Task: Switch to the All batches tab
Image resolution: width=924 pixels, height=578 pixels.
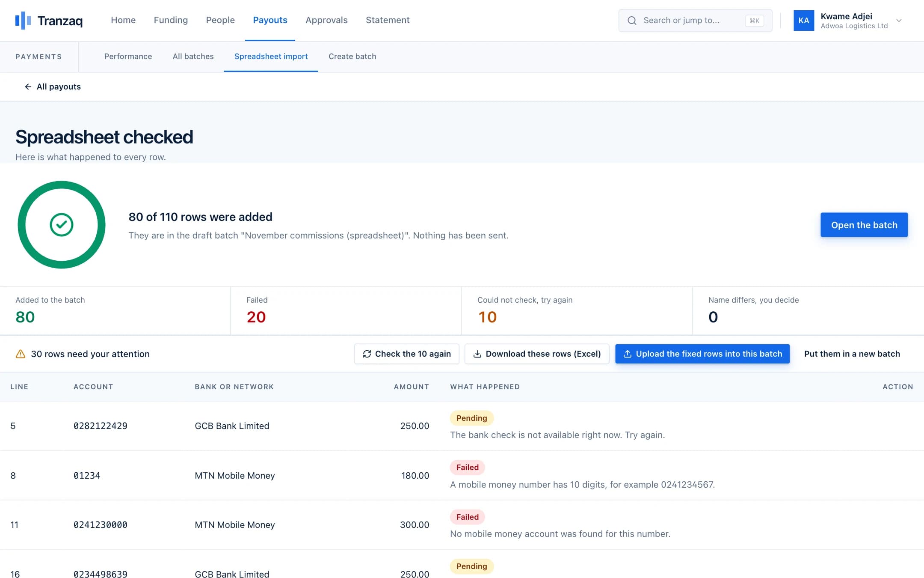Action: pos(193,57)
